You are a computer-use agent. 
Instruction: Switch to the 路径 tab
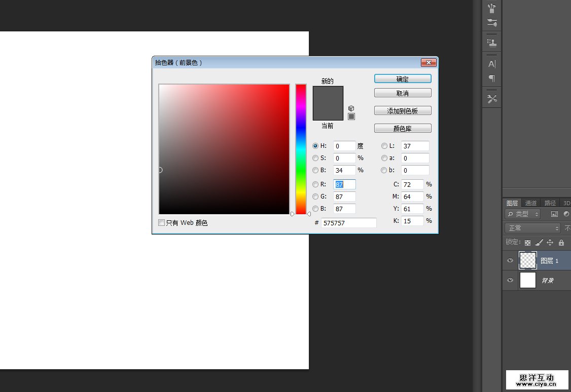click(x=550, y=203)
